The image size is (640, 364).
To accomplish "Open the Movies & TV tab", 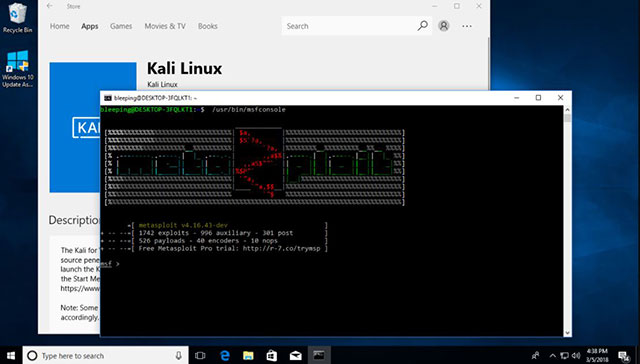I will click(165, 26).
